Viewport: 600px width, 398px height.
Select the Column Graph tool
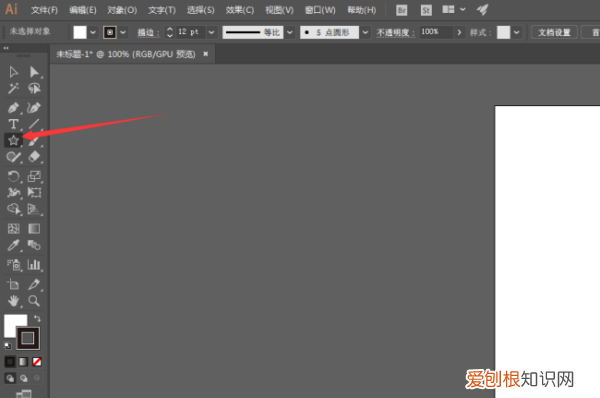pos(34,265)
